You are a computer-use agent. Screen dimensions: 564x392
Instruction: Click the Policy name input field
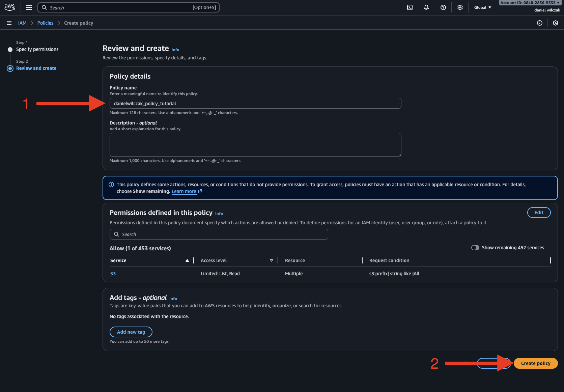click(x=255, y=103)
